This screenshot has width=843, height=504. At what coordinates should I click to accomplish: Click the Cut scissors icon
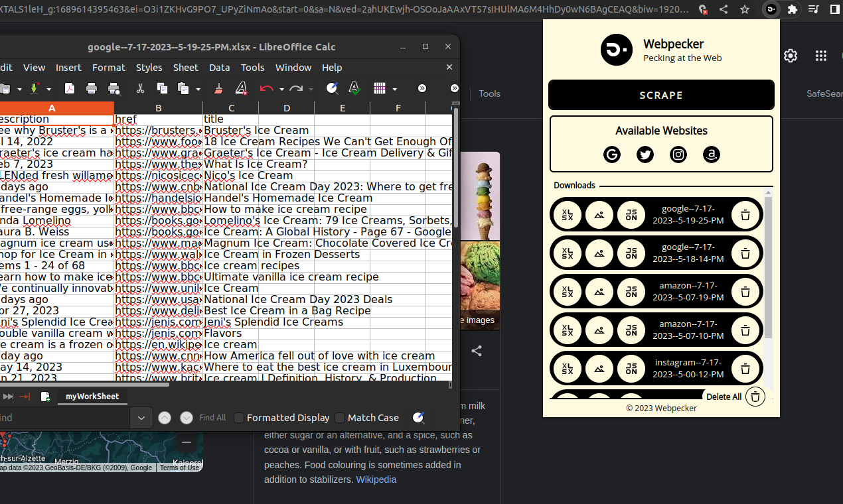click(140, 88)
